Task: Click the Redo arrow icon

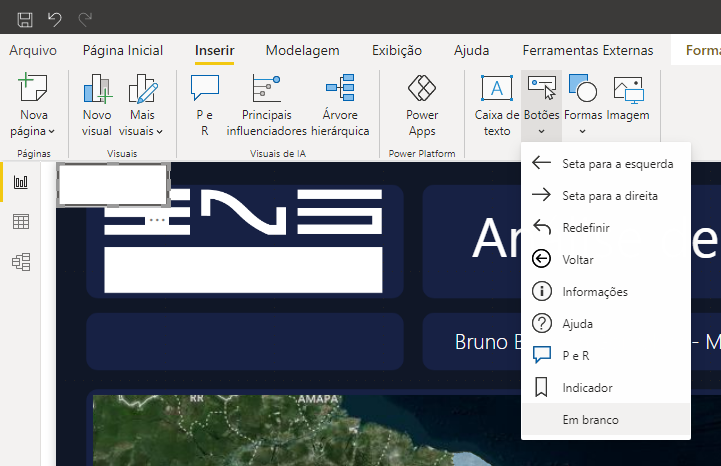Action: (85, 20)
